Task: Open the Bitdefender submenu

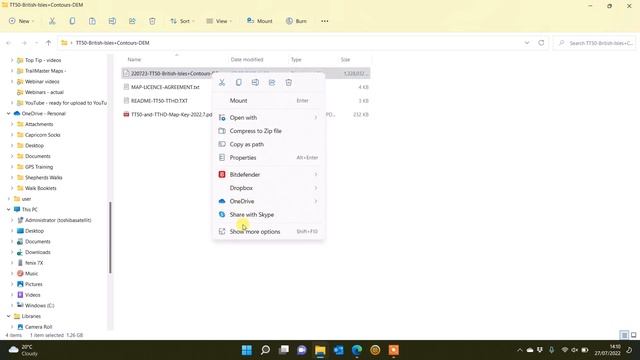Action: click(269, 175)
